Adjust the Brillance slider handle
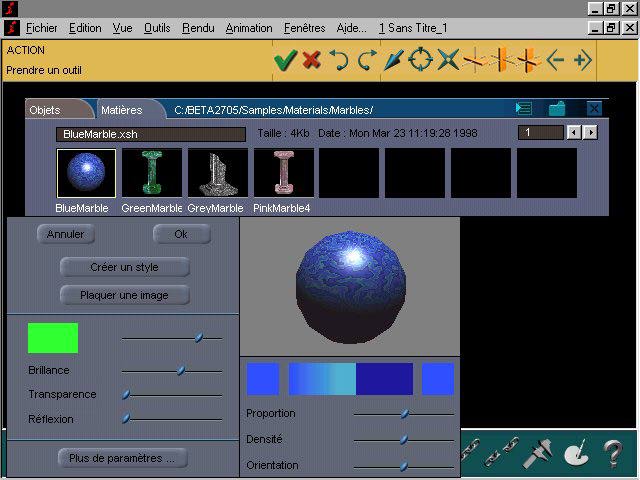Screen dimensions: 640x480 181,371
